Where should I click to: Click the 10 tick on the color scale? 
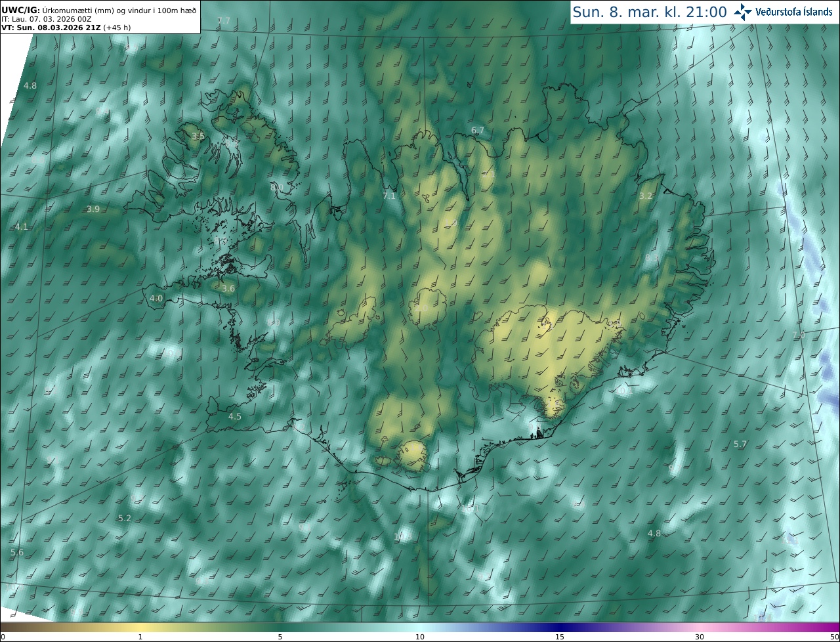420,637
